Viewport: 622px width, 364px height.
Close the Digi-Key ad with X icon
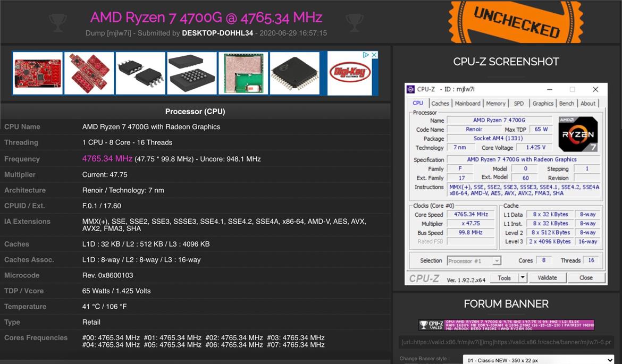click(374, 55)
